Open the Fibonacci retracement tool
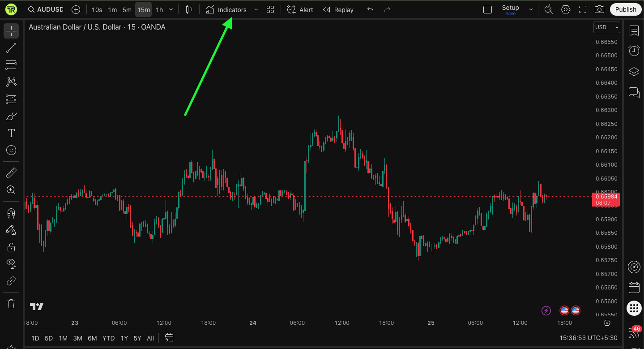This screenshot has height=349, width=644. pos(11,65)
